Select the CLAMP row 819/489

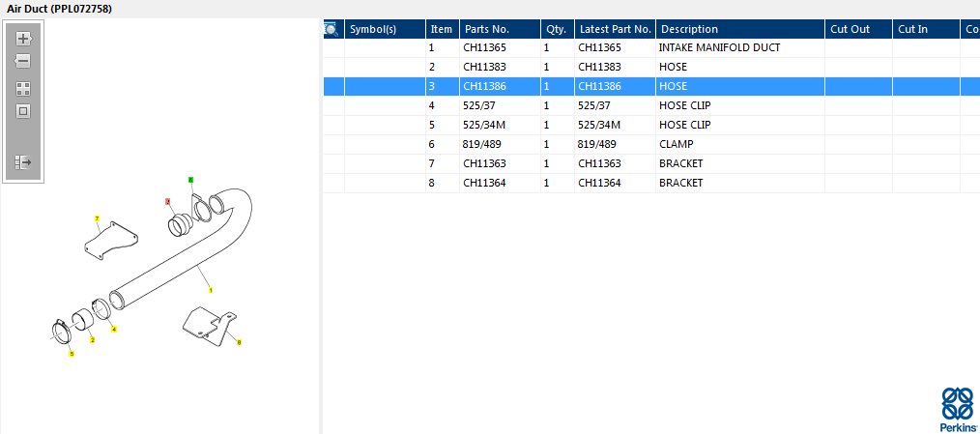[676, 144]
